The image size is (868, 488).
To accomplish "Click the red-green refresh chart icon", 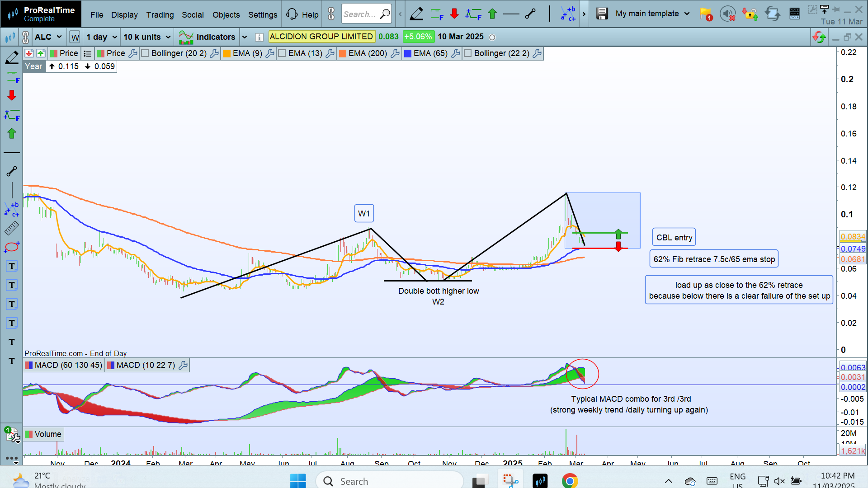I will (819, 37).
